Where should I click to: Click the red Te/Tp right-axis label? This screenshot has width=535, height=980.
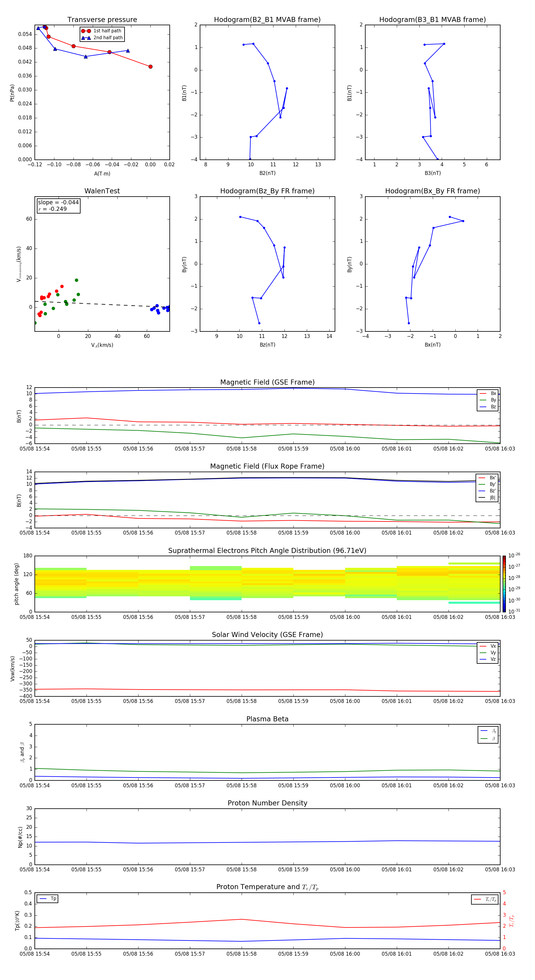512,921
